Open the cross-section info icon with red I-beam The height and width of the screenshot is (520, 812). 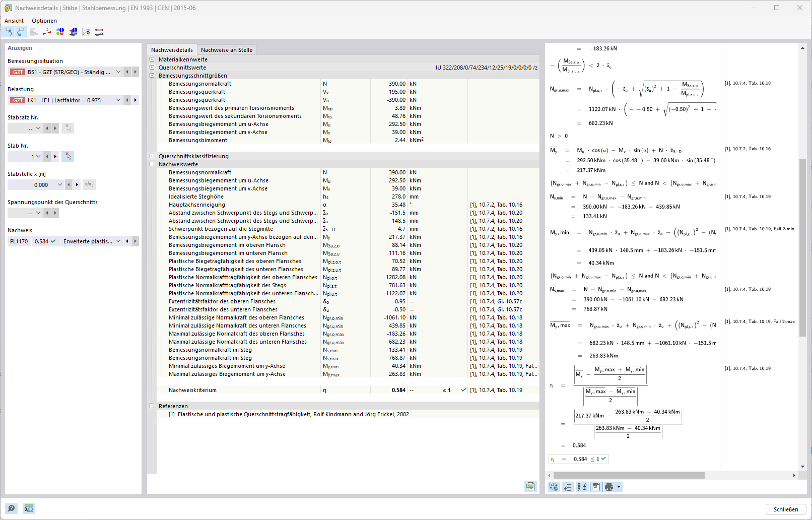[x=73, y=32]
